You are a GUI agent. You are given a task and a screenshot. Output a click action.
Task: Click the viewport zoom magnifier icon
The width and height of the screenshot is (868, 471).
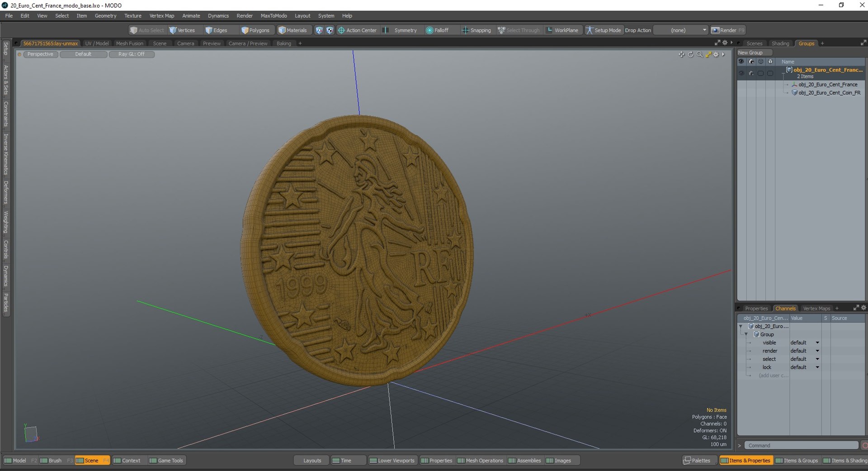coord(699,54)
